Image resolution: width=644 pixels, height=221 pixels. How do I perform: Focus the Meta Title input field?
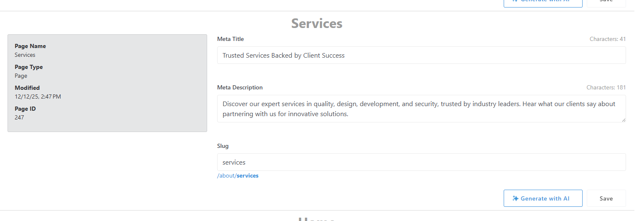point(421,55)
